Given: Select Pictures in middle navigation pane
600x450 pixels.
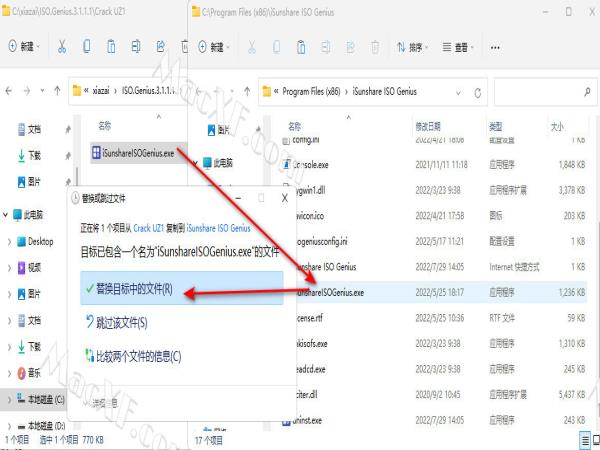Looking at the screenshot, I should (x=219, y=130).
